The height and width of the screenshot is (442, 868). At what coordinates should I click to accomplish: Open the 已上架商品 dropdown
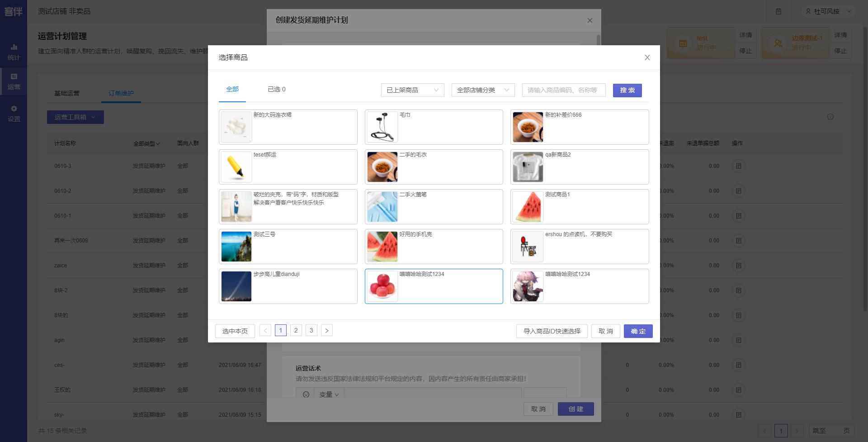click(x=412, y=90)
